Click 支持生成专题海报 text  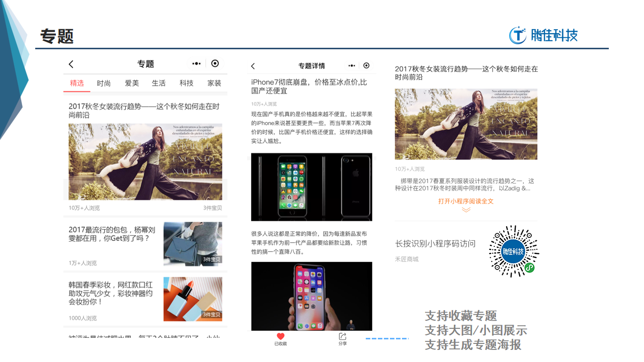473,345
